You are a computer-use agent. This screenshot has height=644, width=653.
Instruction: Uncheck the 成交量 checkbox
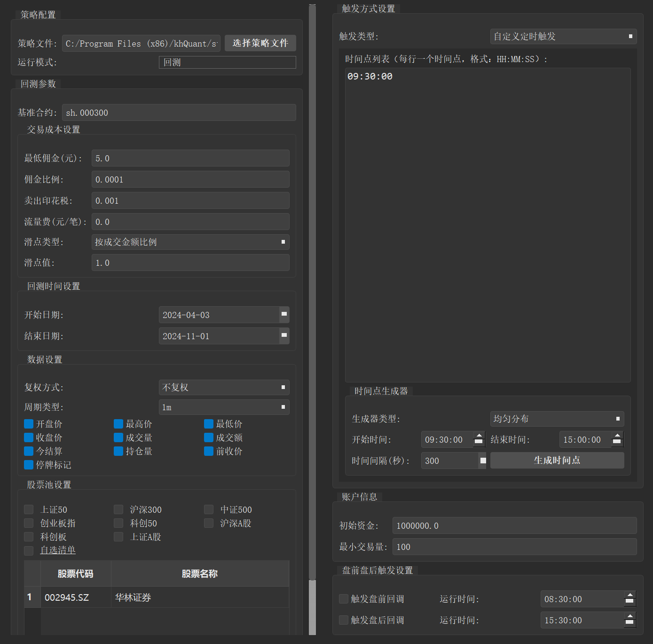[x=118, y=438]
